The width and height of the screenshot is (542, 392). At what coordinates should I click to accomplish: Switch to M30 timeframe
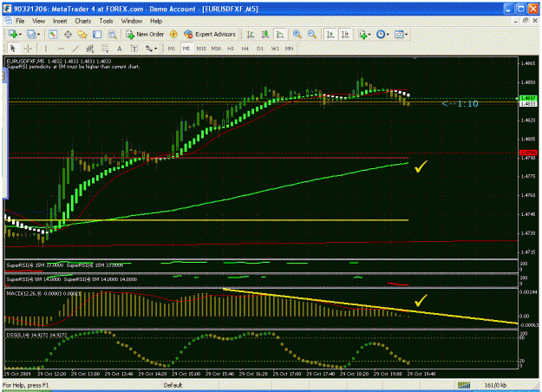(x=216, y=49)
